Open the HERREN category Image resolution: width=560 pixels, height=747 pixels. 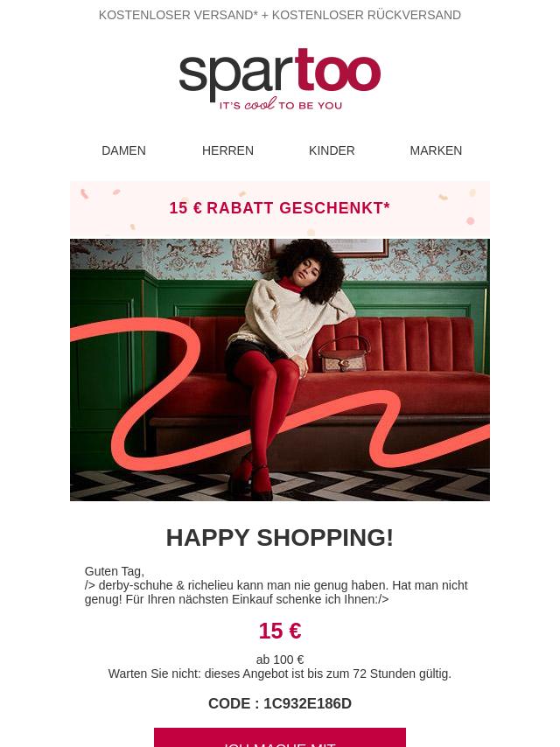[227, 150]
